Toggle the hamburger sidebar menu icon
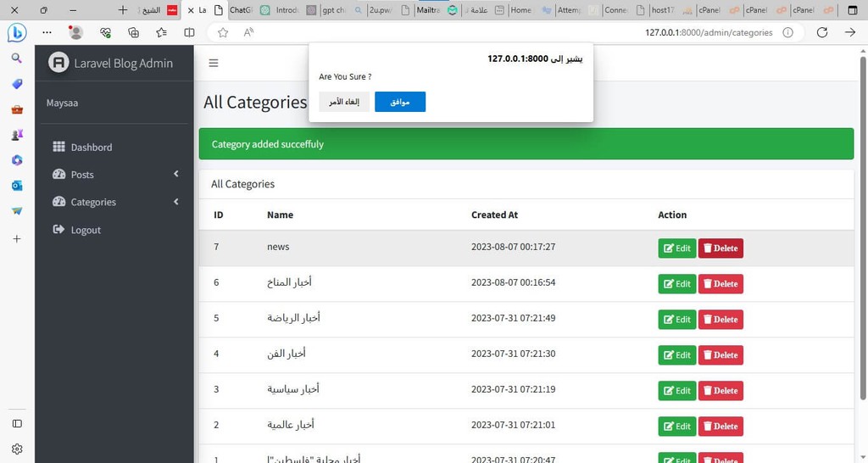This screenshot has width=868, height=463. coord(213,63)
